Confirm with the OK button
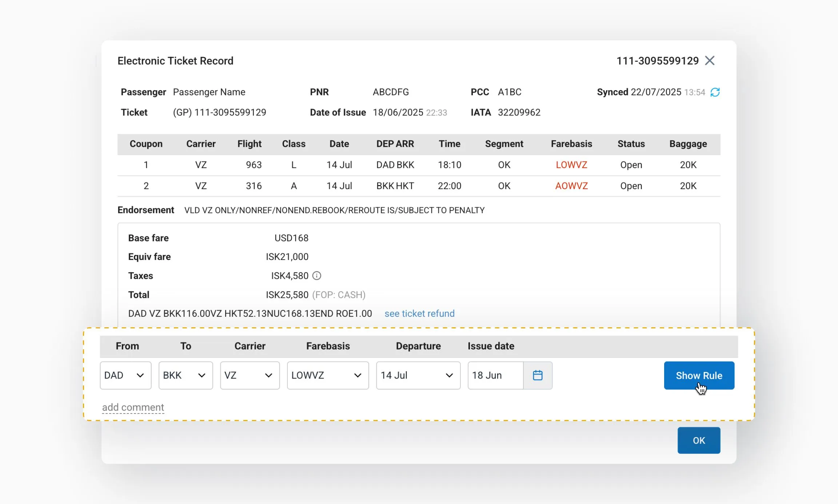This screenshot has width=838, height=504. point(698,440)
